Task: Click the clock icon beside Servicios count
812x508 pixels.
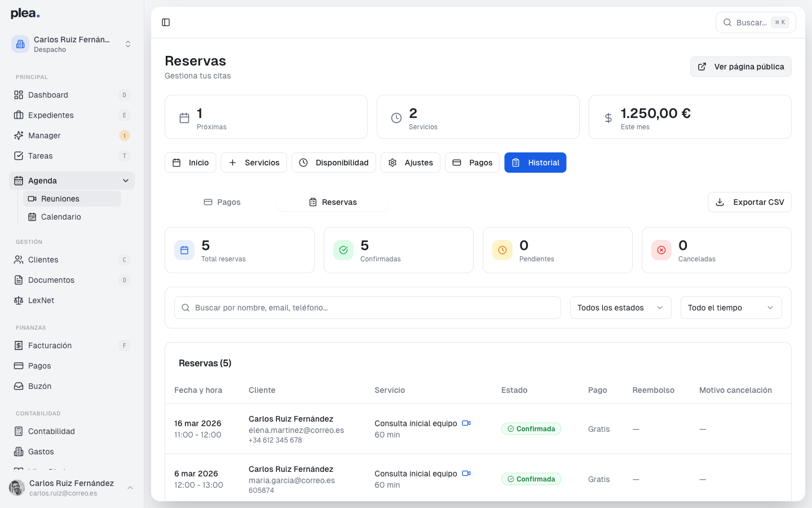Action: 396,118
